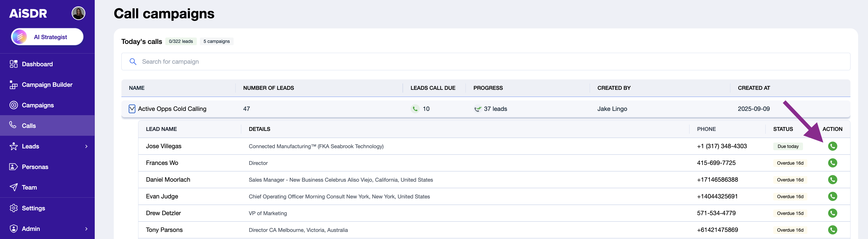The height and width of the screenshot is (239, 868).
Task: Click lead name Evan Judge
Action: point(162,197)
